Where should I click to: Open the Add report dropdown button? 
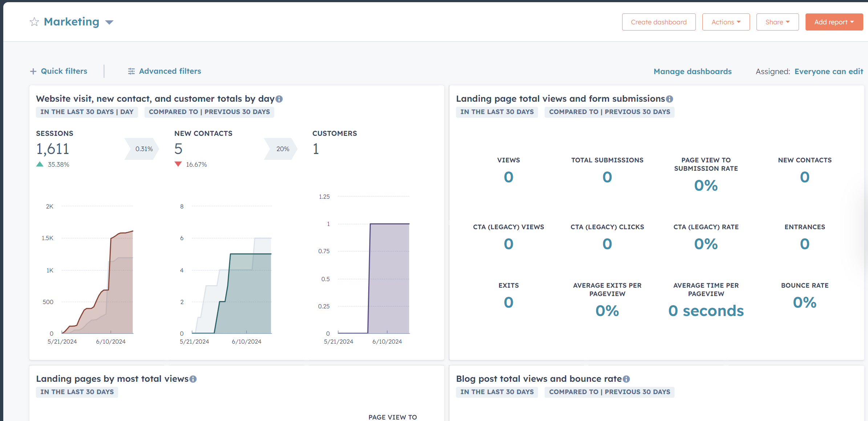pos(834,22)
